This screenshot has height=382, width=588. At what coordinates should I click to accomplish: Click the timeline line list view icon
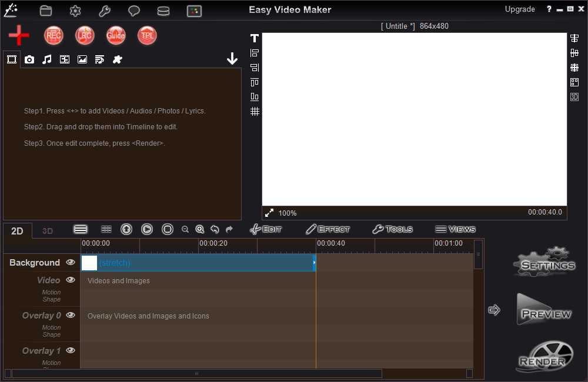pyautogui.click(x=81, y=229)
